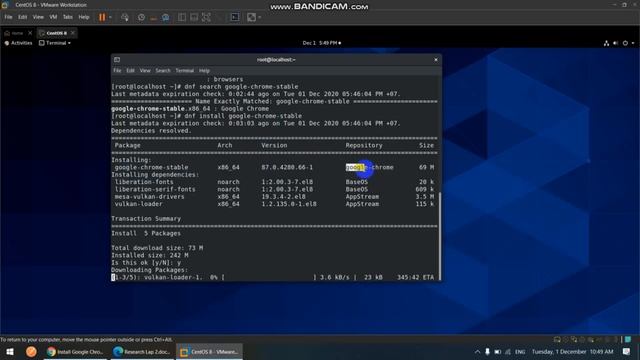Open VMware Help menu

(x=84, y=17)
